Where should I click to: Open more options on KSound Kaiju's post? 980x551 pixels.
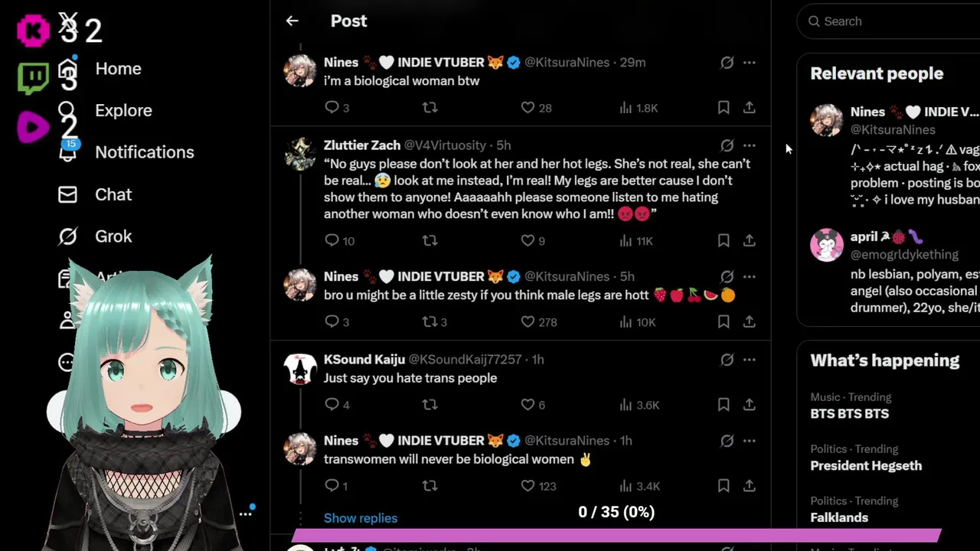750,360
